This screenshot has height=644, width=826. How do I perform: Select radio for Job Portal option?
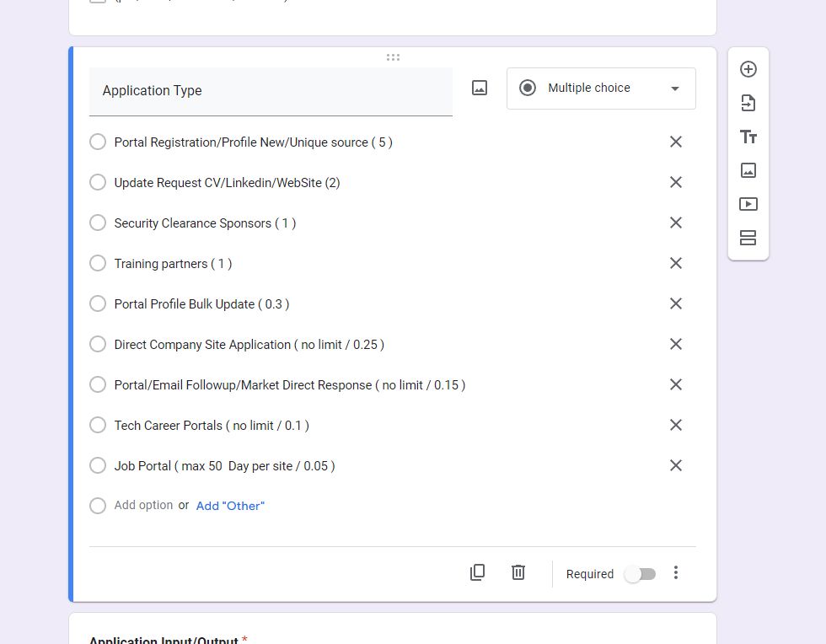(98, 465)
